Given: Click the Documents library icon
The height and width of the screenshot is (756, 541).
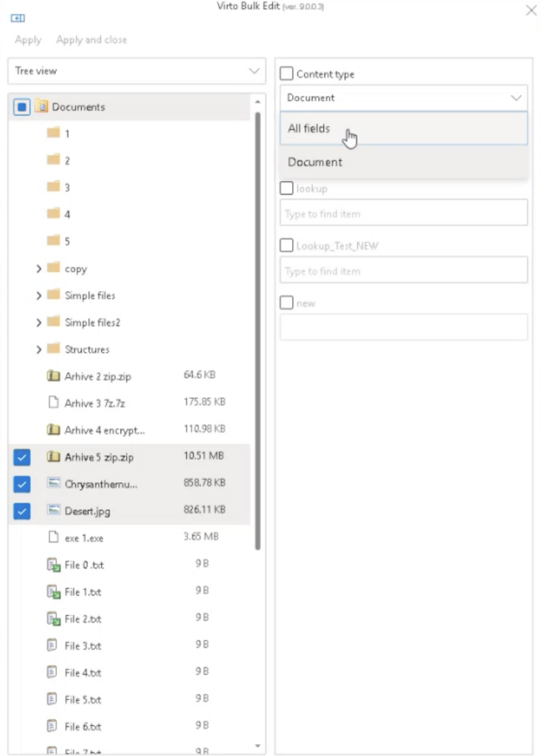Looking at the screenshot, I should click(41, 106).
